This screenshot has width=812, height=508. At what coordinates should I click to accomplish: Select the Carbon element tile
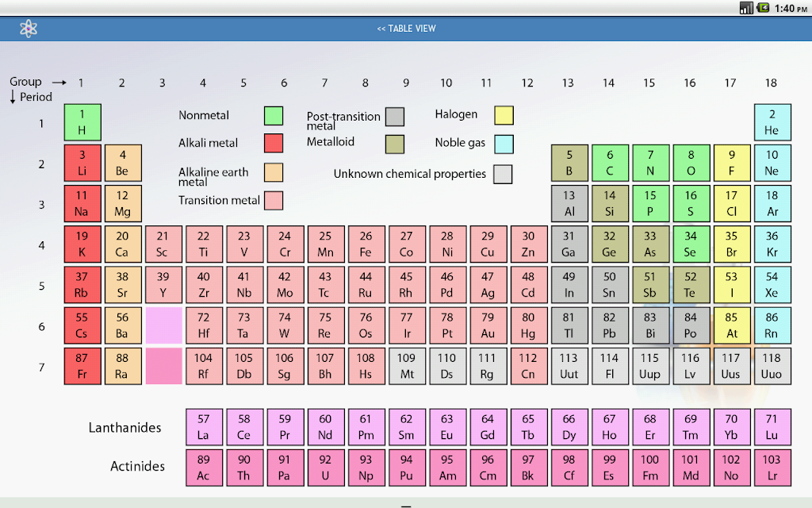click(610, 163)
